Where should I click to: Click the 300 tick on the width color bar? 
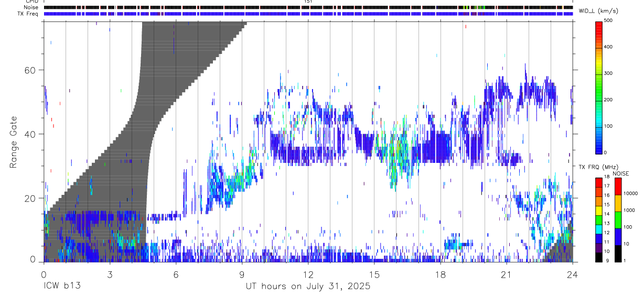pos(609,73)
